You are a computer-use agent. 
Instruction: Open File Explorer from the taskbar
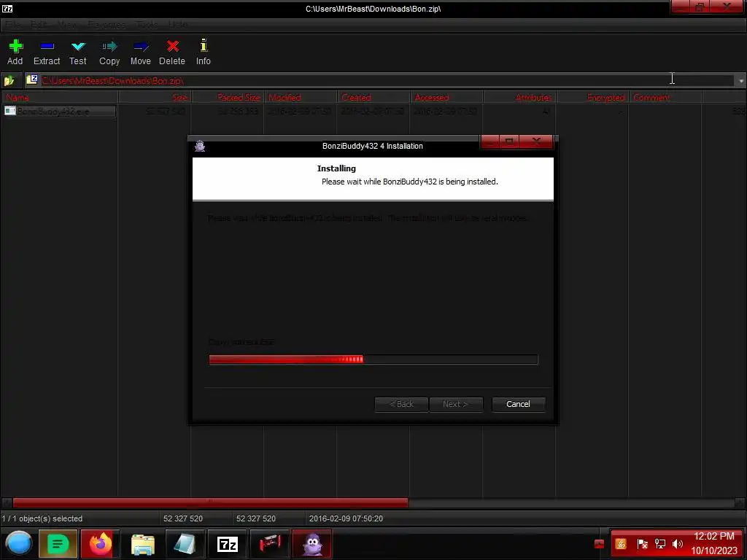(142, 543)
